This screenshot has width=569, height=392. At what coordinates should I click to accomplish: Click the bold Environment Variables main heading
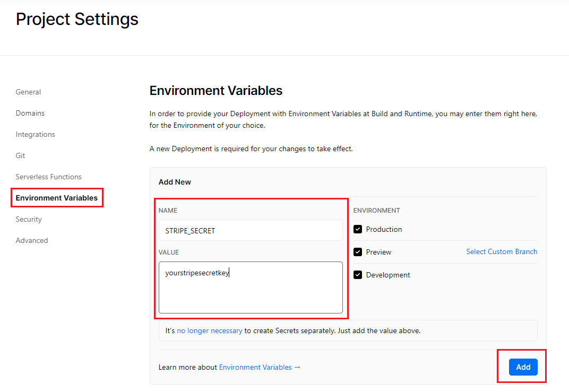[x=216, y=91]
